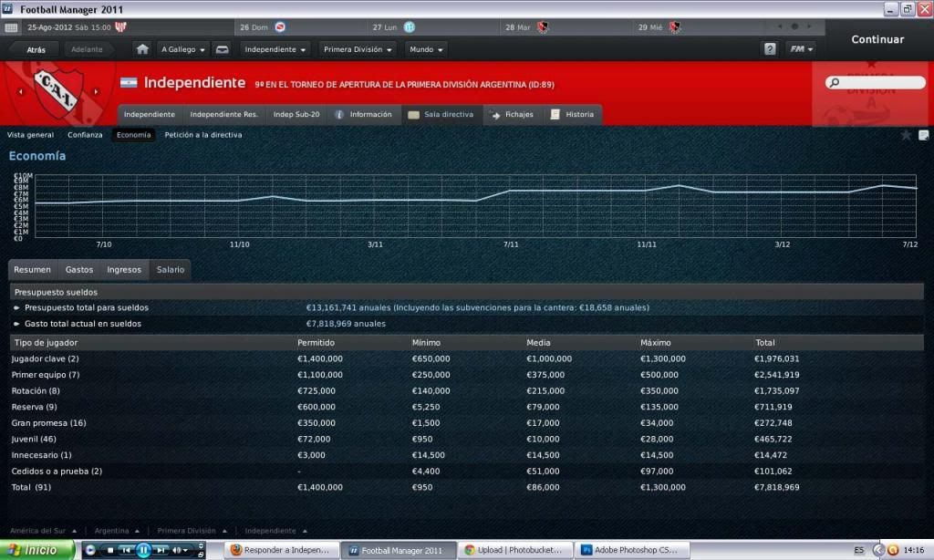This screenshot has height=560, width=934.
Task: Open the Sala directiva tab
Action: (441, 114)
